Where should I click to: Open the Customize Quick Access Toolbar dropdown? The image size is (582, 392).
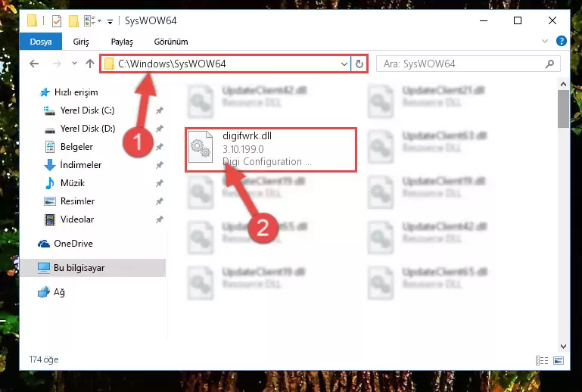click(x=110, y=21)
